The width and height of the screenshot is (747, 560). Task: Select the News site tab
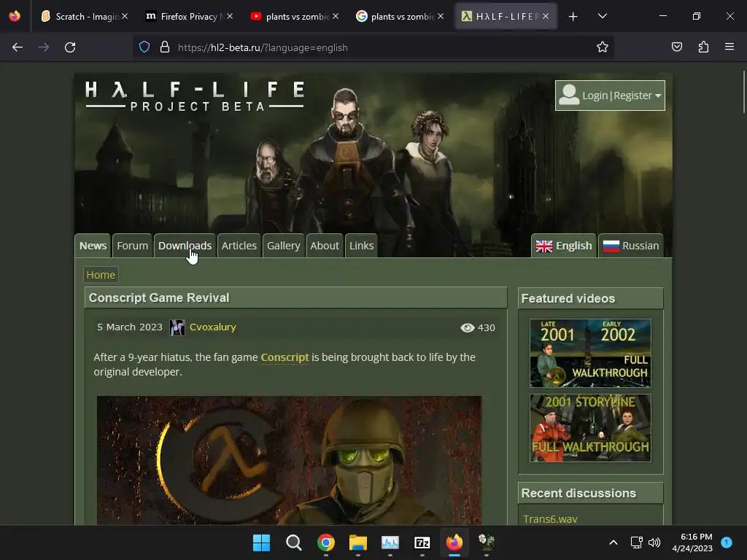click(x=93, y=245)
